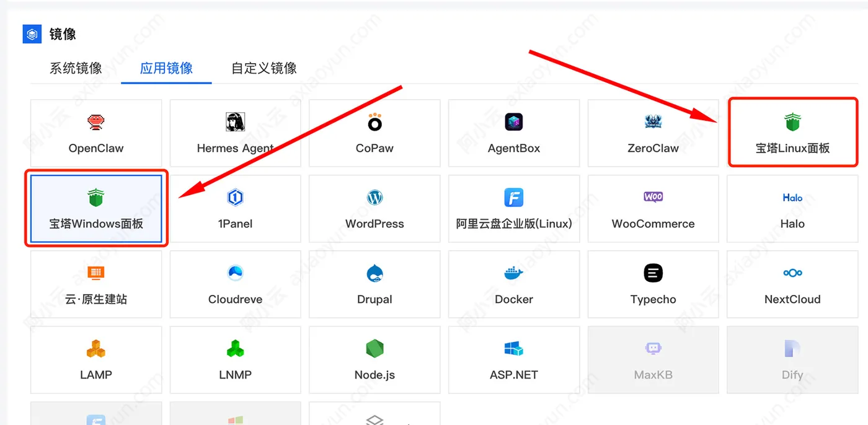Image resolution: width=868 pixels, height=425 pixels.
Task: Select the ASP.NET Windows icon
Action: pos(514,348)
